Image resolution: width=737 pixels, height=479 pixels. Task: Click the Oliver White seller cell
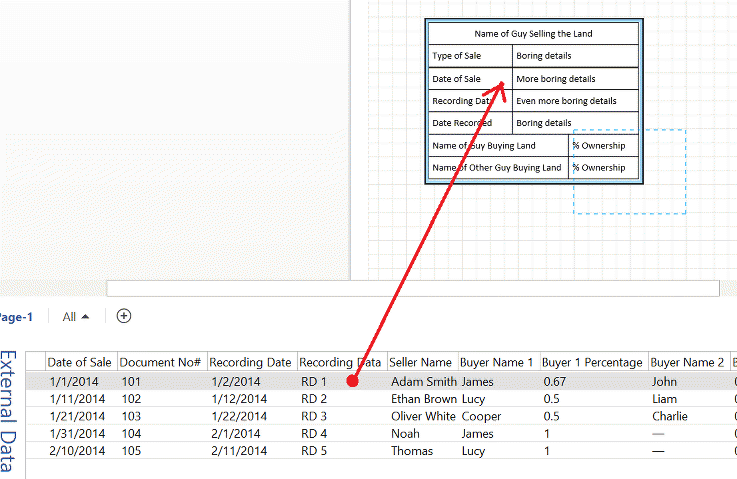coord(423,416)
